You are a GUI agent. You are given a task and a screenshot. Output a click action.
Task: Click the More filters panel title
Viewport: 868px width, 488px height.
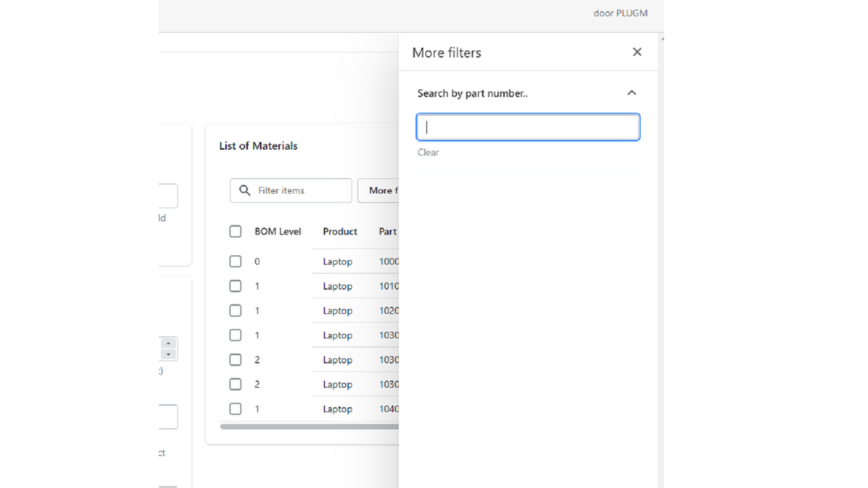coord(447,53)
